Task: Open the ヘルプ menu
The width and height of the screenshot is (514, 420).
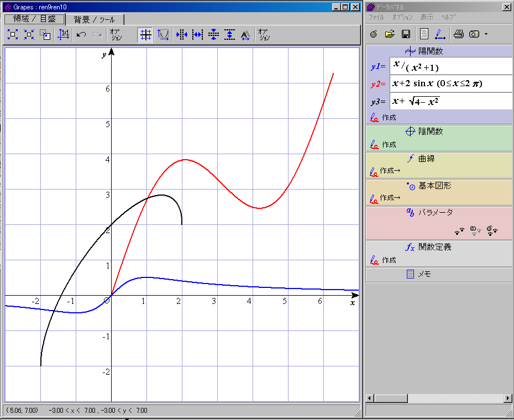Action: (448, 17)
